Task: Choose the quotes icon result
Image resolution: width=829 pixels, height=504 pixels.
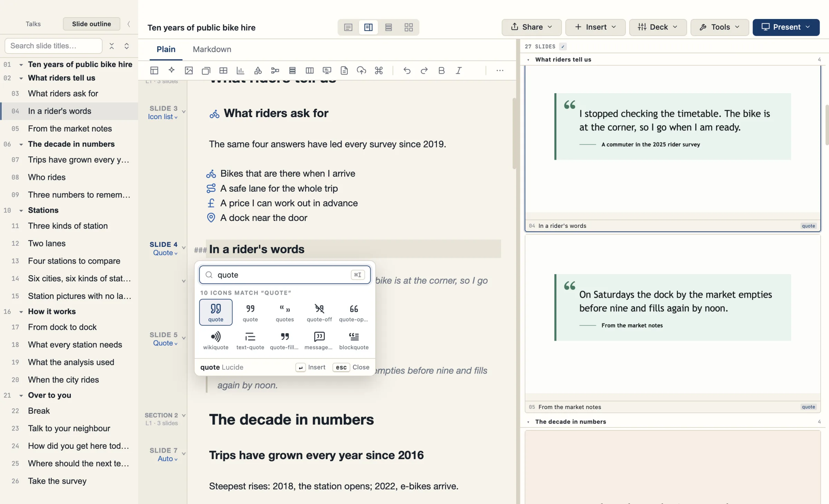Action: pyautogui.click(x=285, y=312)
